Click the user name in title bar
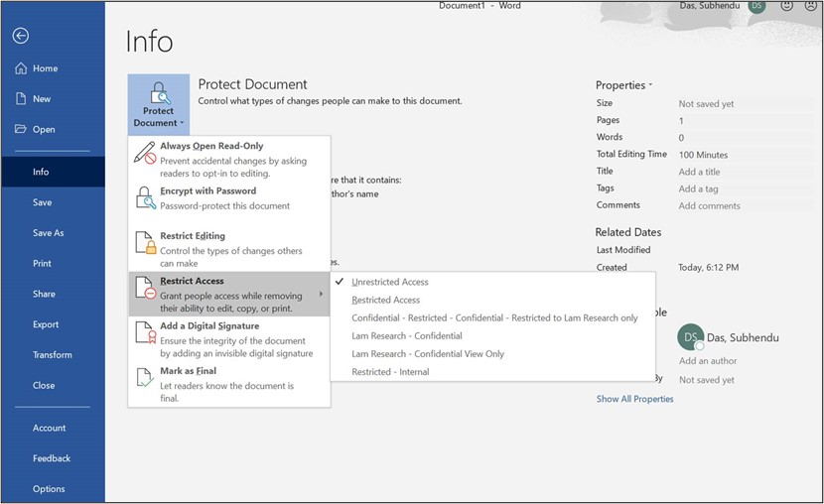 click(x=710, y=6)
